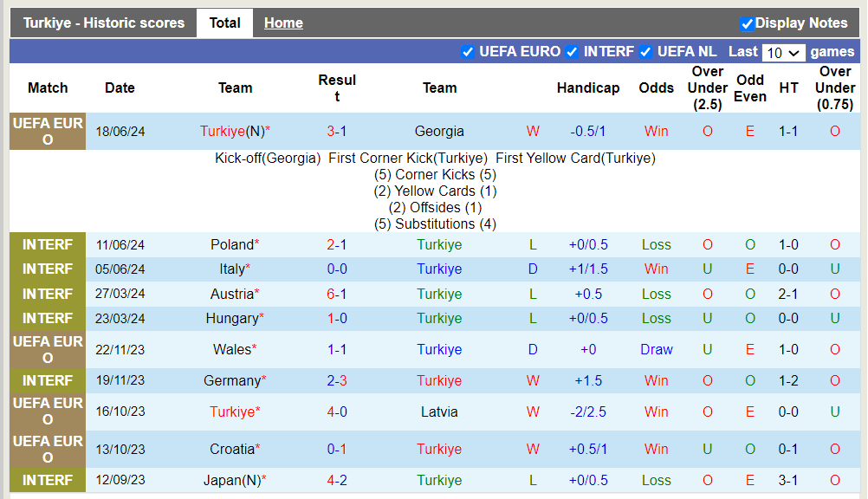The height and width of the screenshot is (499, 868).
Task: Select the Croatia team link
Action: [x=231, y=450]
